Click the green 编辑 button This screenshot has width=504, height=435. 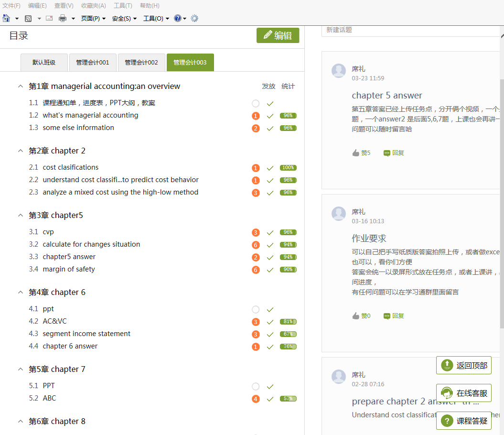coord(278,35)
